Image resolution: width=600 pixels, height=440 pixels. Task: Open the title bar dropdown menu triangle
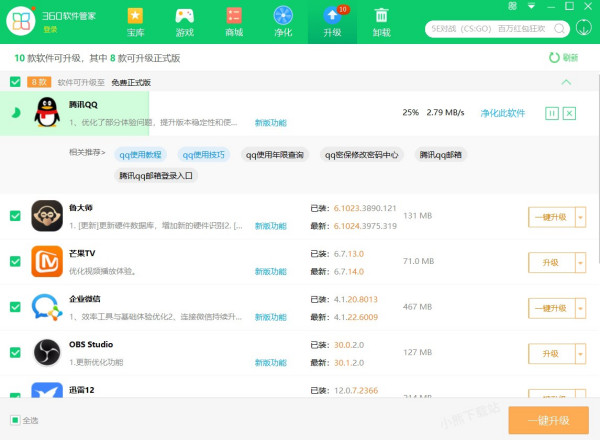coord(532,6)
